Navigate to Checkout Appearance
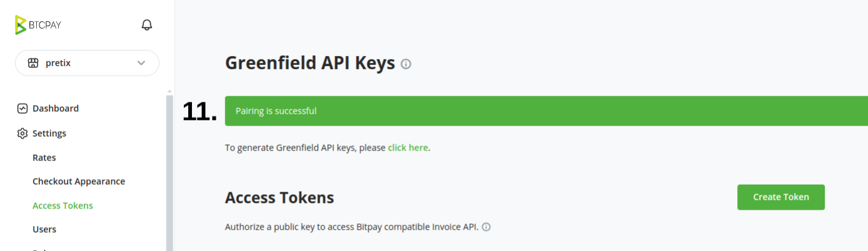This screenshot has height=251, width=868. point(79,182)
